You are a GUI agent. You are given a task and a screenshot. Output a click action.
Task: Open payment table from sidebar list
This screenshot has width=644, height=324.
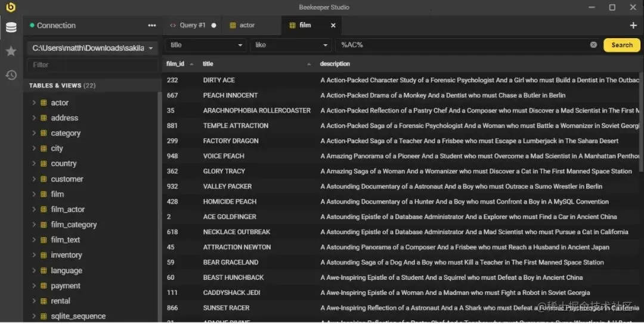(x=66, y=285)
